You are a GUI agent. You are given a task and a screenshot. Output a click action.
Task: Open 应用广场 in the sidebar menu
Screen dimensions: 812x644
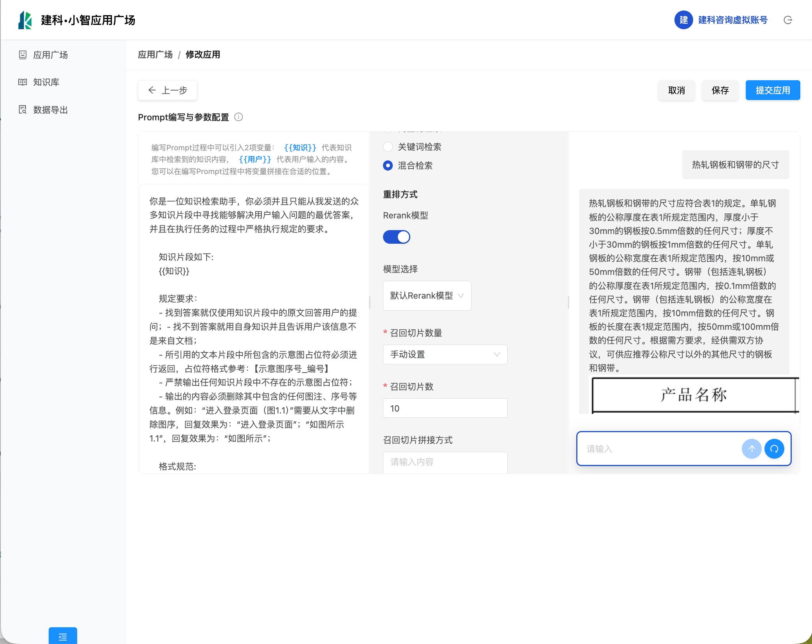tap(50, 55)
